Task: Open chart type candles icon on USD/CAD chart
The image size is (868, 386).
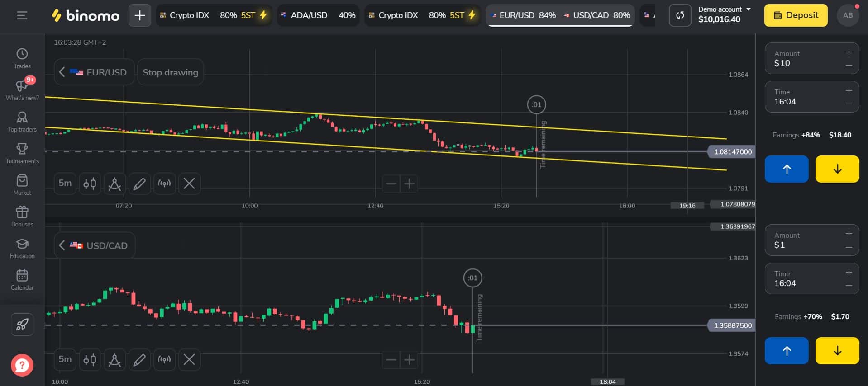Action: tap(90, 360)
